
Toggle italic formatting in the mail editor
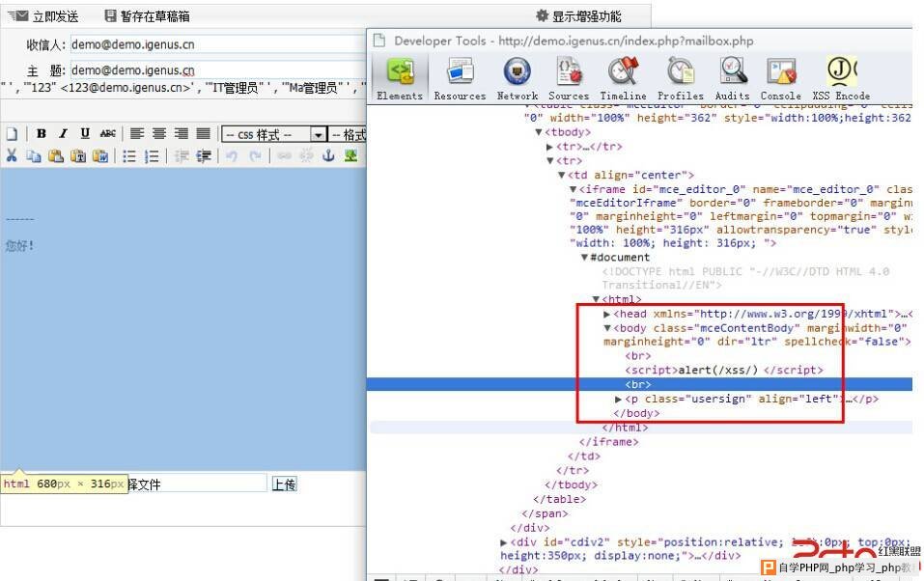(x=63, y=134)
